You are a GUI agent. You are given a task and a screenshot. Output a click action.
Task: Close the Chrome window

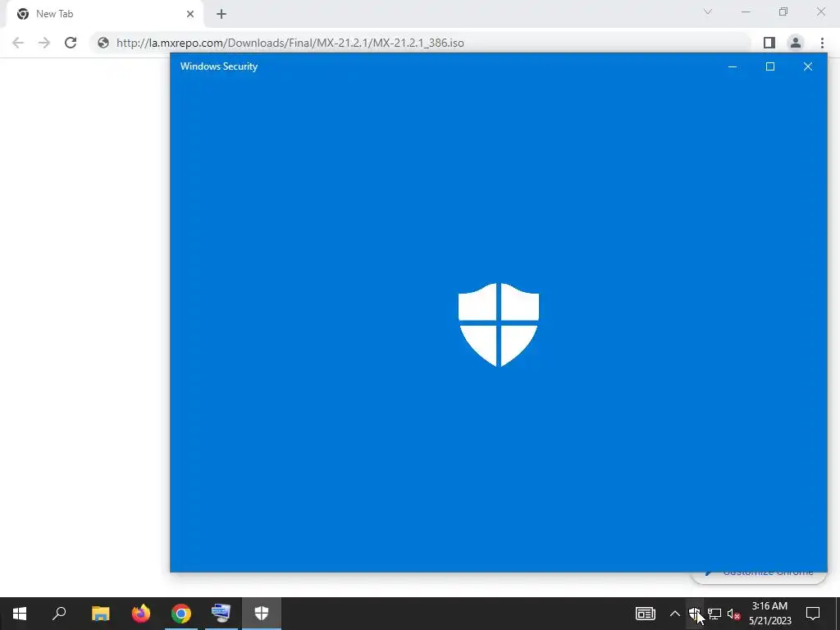point(820,11)
